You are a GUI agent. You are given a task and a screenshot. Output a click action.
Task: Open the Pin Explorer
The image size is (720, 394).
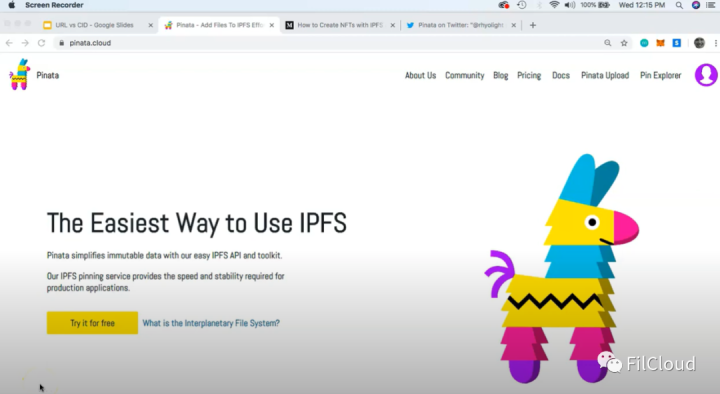coord(660,75)
